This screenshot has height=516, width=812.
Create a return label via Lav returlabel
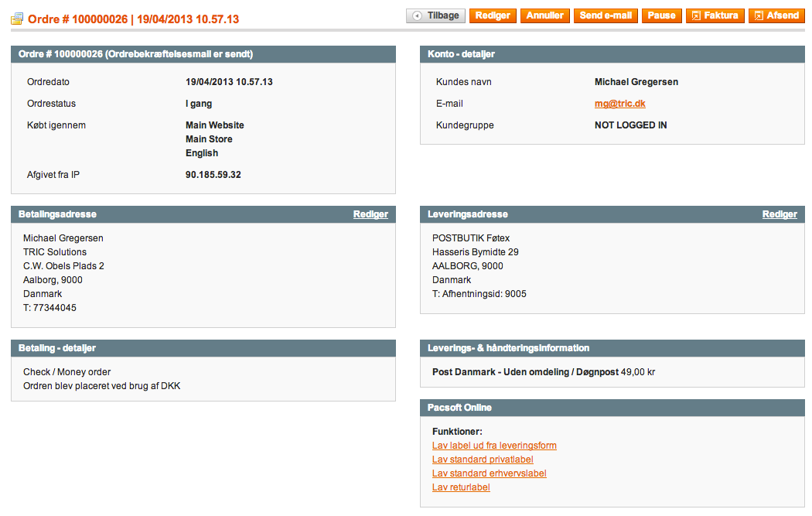coord(461,487)
